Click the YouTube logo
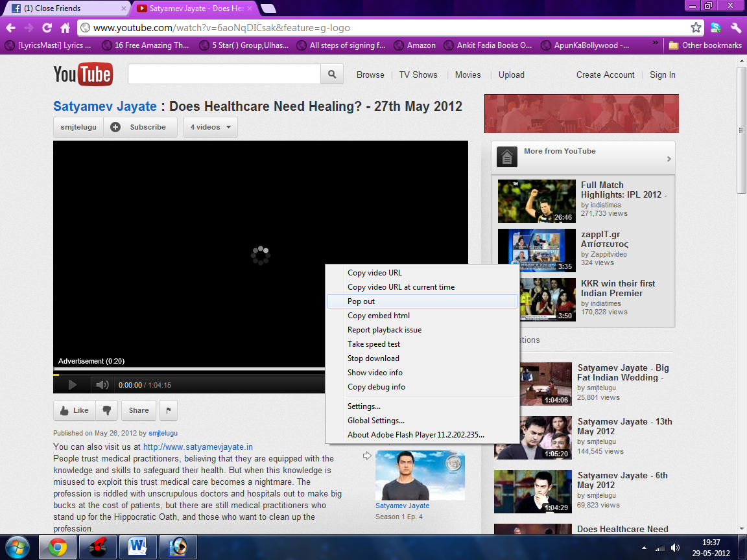The height and width of the screenshot is (560, 747). click(x=83, y=75)
